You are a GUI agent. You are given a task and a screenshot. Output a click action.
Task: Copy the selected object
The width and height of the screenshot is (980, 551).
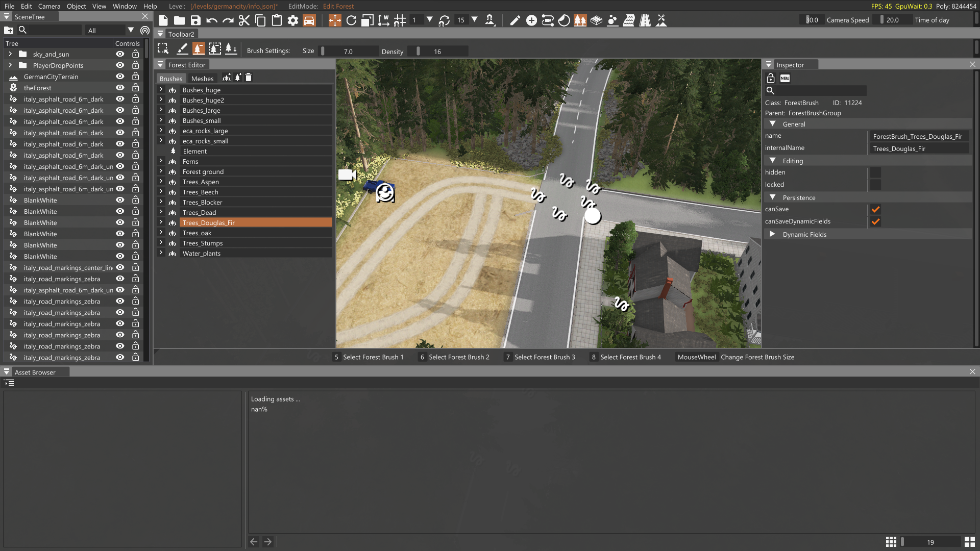pos(260,20)
